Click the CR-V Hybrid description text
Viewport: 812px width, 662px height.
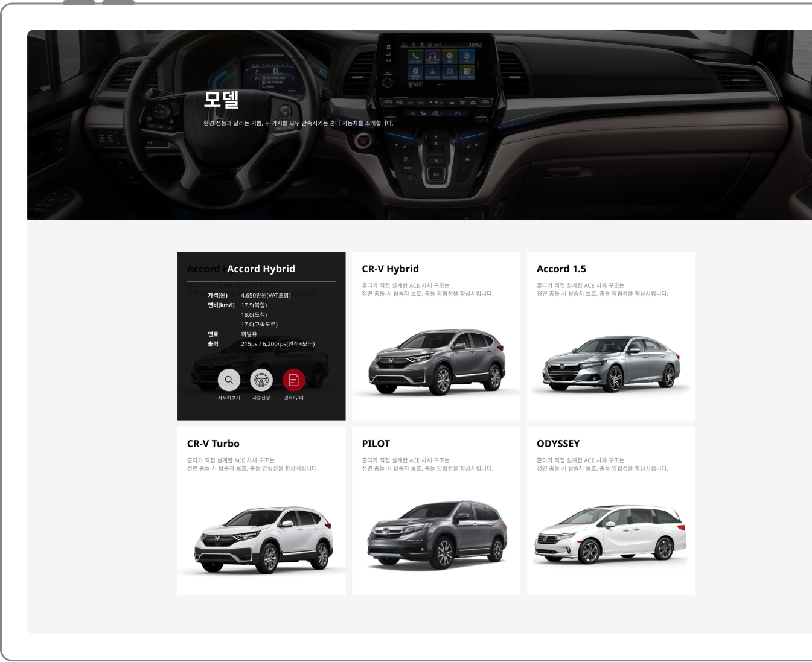coord(427,290)
